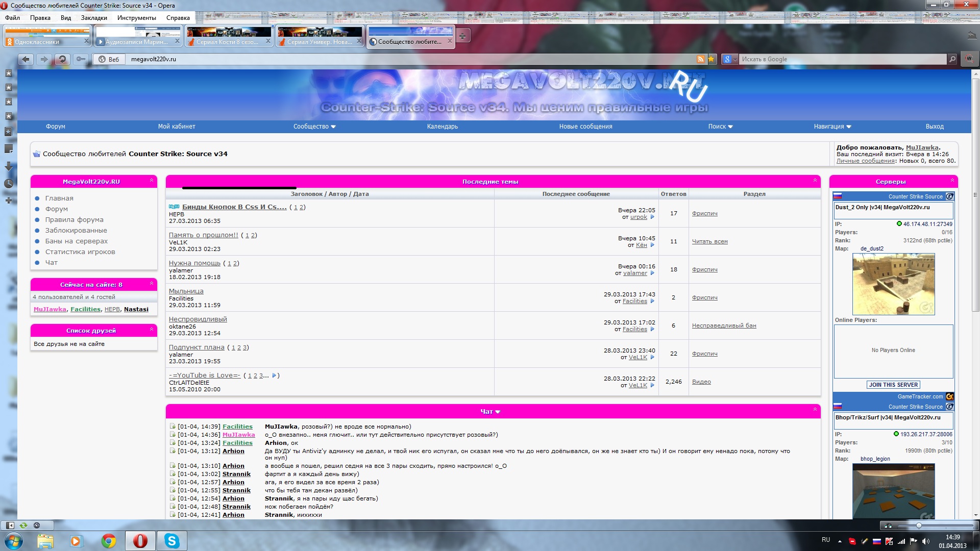Open volume control in system tray
Viewport: 980px width, 551px height.
[926, 541]
